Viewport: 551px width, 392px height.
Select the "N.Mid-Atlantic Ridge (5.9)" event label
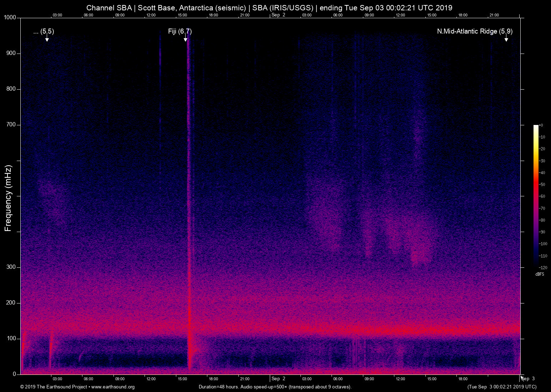coord(475,31)
